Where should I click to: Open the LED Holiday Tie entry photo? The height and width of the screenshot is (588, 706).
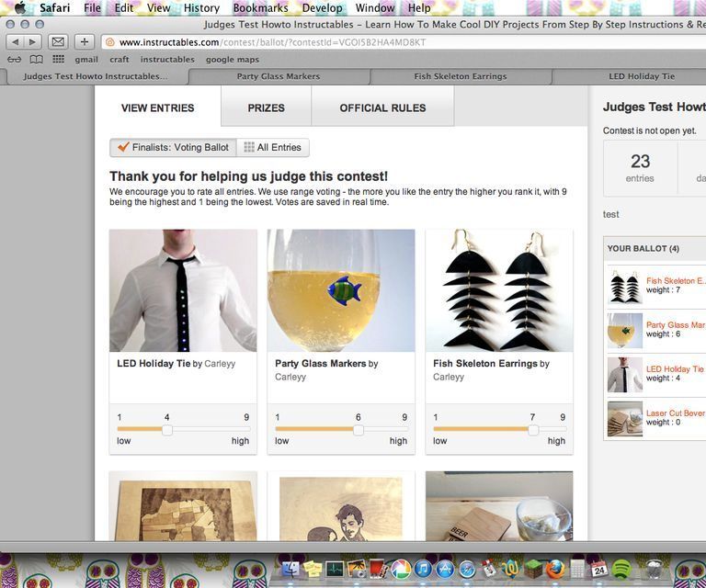(x=183, y=290)
